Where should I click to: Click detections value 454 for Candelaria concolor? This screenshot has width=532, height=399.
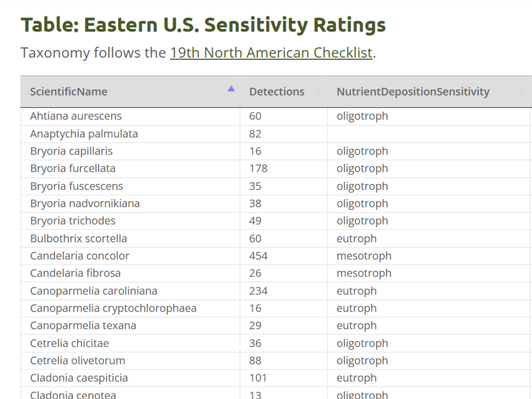pyautogui.click(x=258, y=256)
